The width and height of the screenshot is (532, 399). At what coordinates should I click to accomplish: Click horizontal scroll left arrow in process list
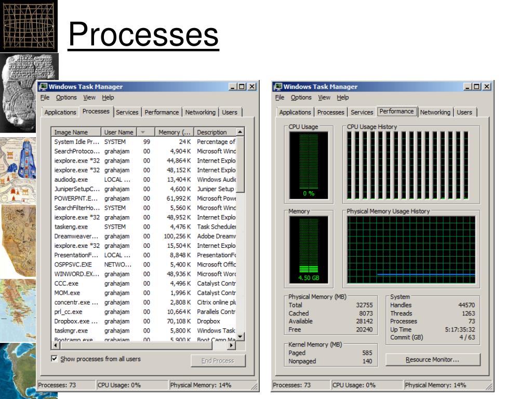click(56, 345)
